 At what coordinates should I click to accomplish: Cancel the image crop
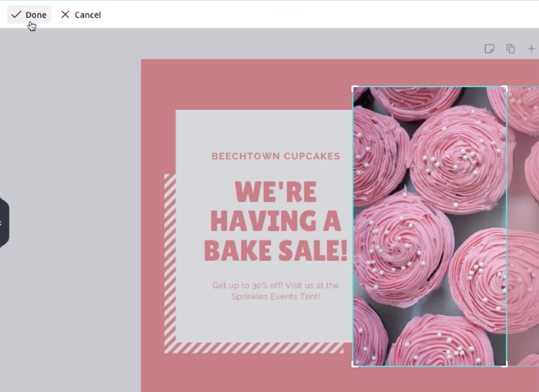pyautogui.click(x=81, y=15)
